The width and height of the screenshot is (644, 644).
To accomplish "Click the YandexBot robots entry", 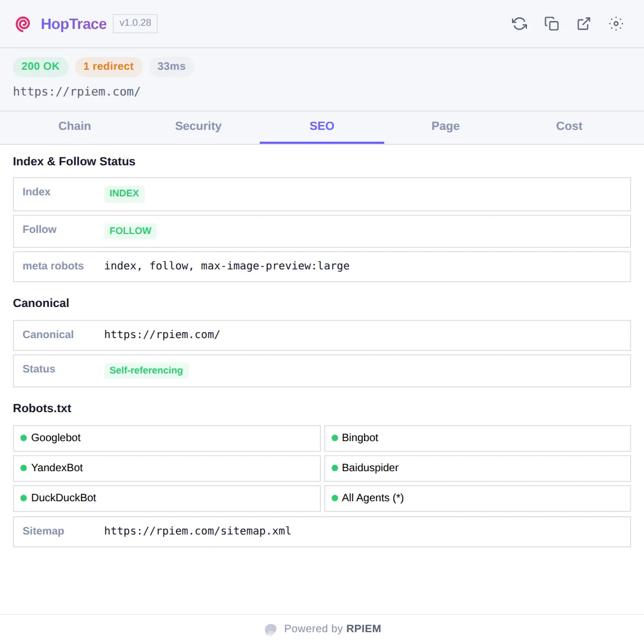I will point(167,469).
